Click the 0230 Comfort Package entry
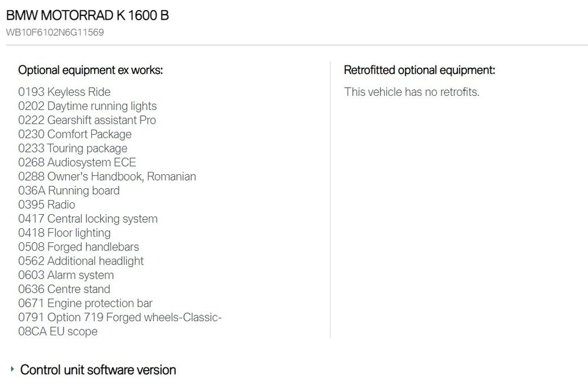The height and width of the screenshot is (390, 588). pyautogui.click(x=75, y=134)
